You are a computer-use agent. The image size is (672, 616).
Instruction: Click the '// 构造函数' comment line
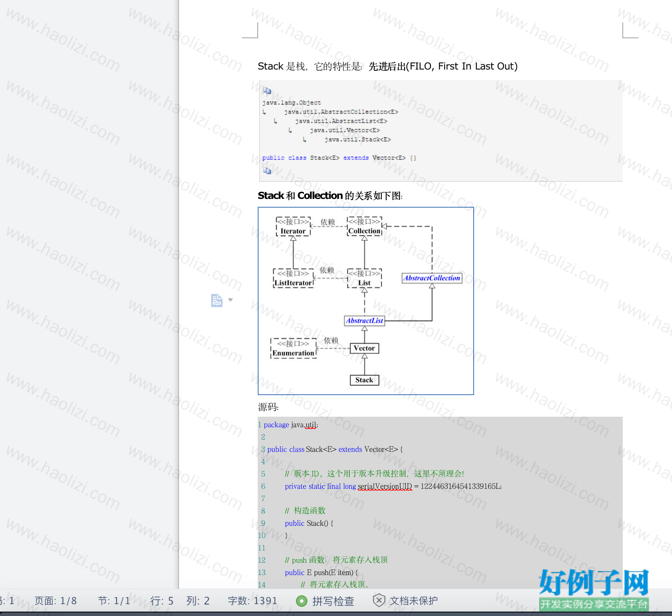coord(305,511)
